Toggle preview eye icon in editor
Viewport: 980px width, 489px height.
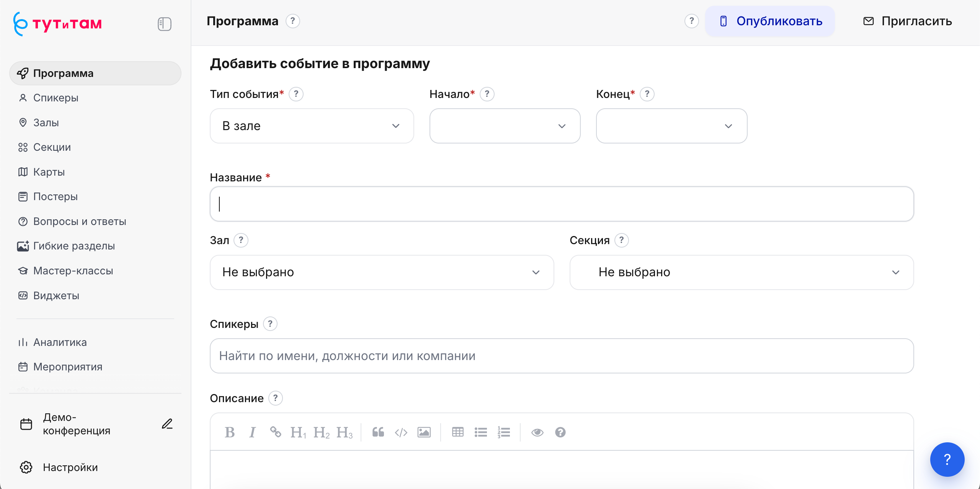537,432
